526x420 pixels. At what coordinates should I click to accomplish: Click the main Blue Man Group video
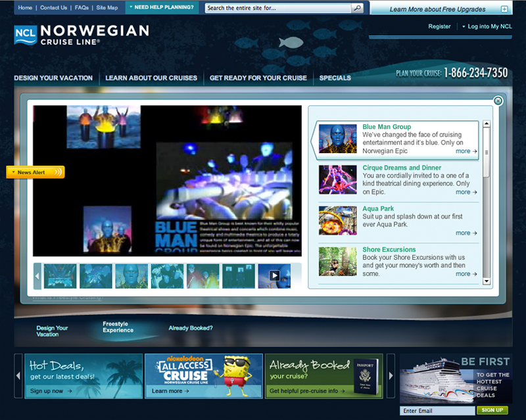167,181
